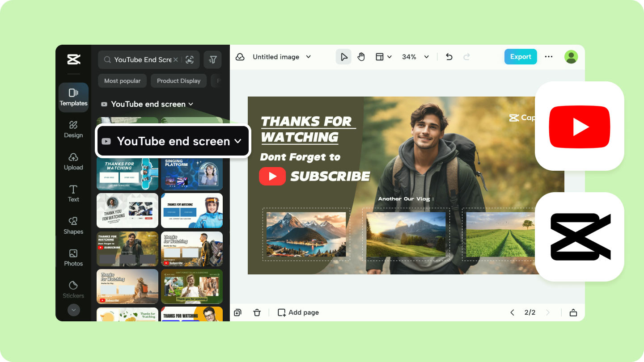The height and width of the screenshot is (362, 644).
Task: Delete the current page with the trash icon
Action: tap(257, 312)
